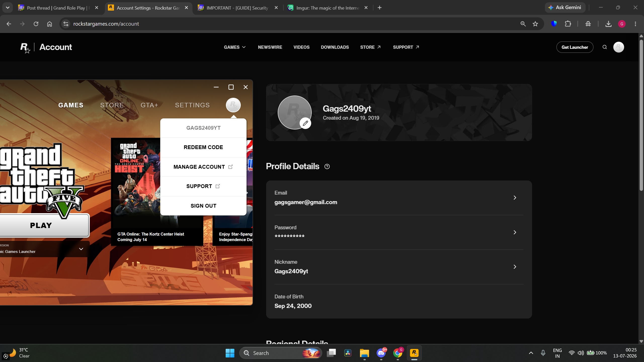Open NEWSWIRE link in site header
The width and height of the screenshot is (644, 362).
point(270,47)
